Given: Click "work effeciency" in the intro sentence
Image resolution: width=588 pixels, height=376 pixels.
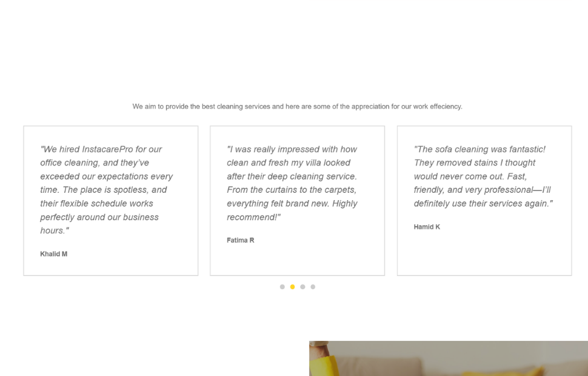Looking at the screenshot, I should (x=437, y=107).
